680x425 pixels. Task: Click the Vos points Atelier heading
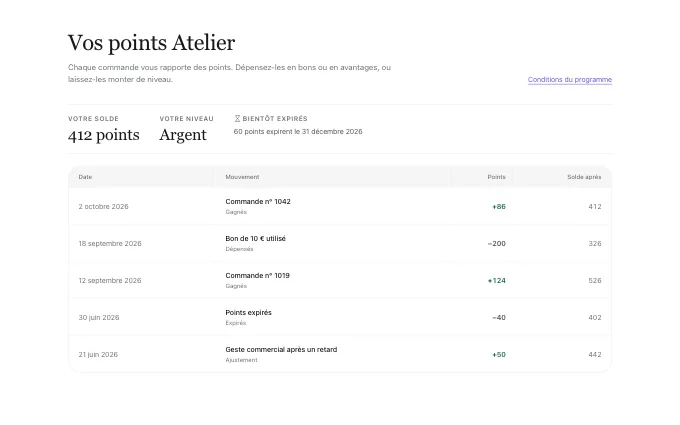(151, 43)
